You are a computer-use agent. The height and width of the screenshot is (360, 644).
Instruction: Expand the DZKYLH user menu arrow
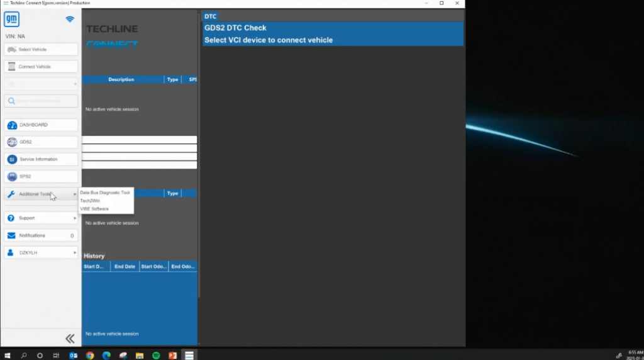(75, 253)
